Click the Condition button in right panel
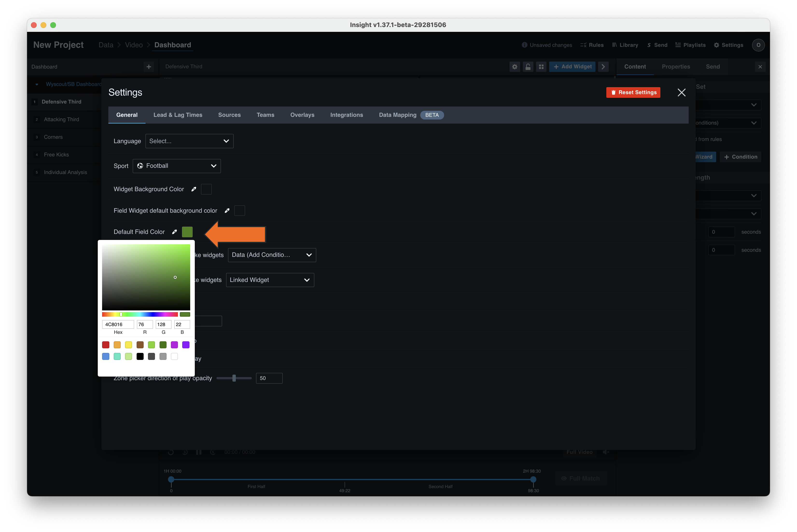The height and width of the screenshot is (532, 797). pos(740,157)
